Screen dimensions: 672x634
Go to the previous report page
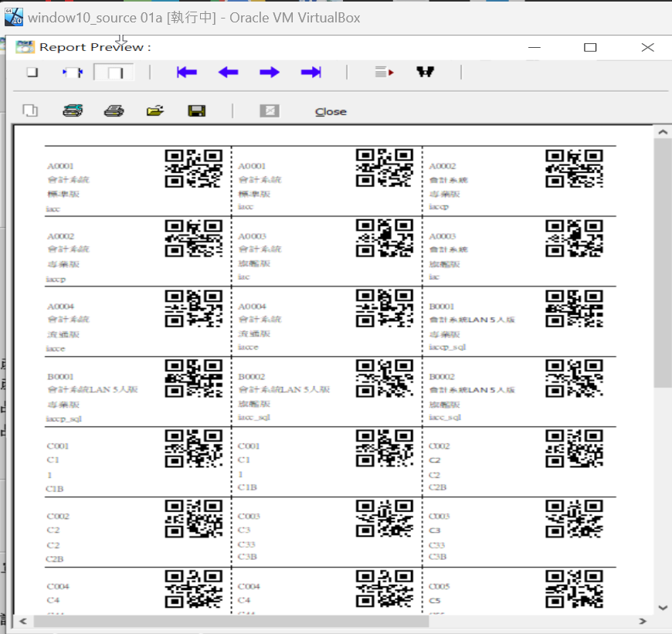point(228,73)
